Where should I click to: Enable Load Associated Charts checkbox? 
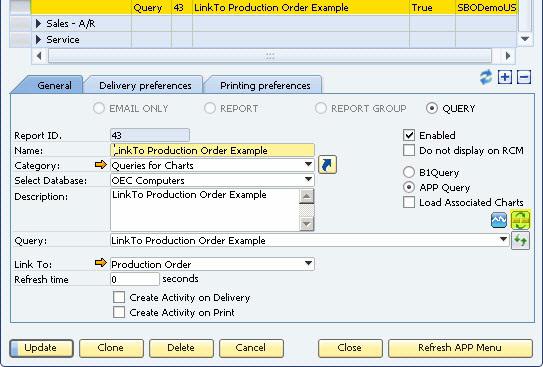[409, 202]
